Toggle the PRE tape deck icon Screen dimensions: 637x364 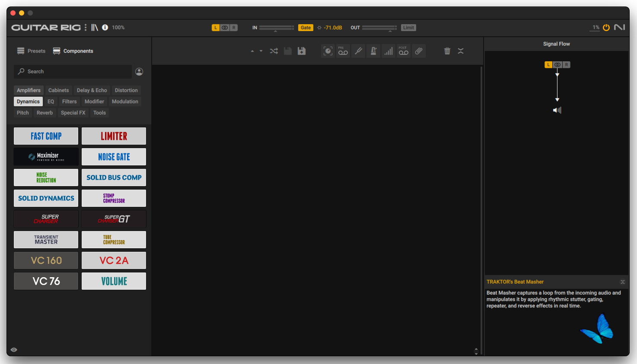pyautogui.click(x=343, y=51)
